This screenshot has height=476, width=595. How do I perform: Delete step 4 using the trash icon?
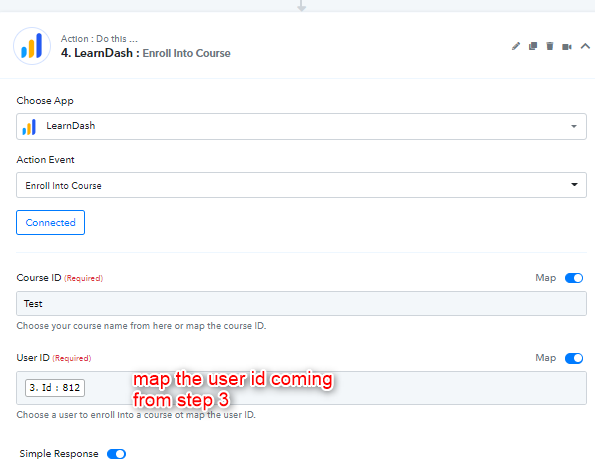549,46
